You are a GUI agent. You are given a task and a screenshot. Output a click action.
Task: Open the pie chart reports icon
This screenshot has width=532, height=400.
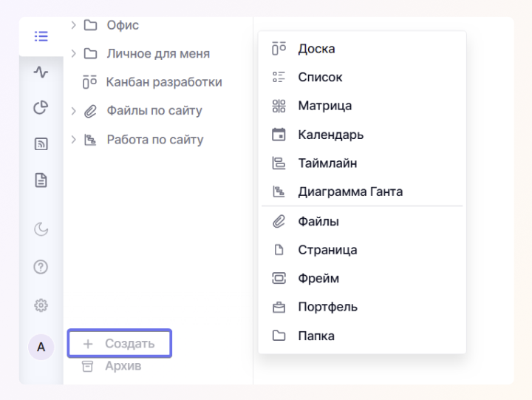(41, 108)
